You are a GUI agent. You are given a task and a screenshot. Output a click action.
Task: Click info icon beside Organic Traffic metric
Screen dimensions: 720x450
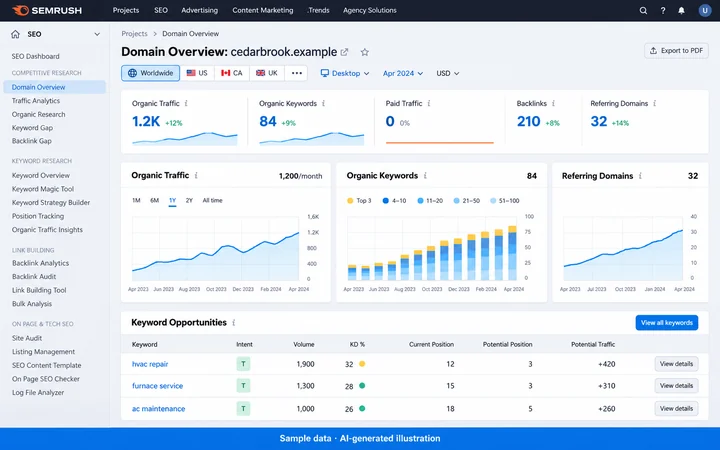186,103
